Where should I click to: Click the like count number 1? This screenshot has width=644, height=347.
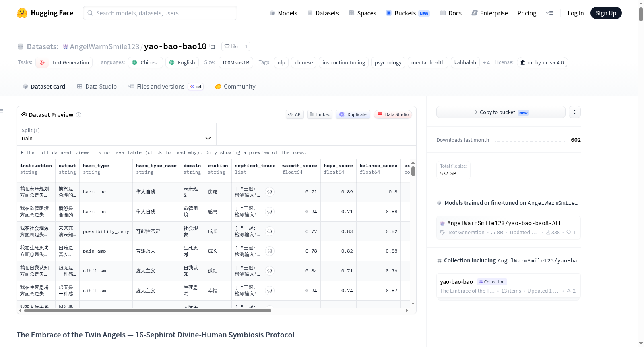(x=246, y=46)
